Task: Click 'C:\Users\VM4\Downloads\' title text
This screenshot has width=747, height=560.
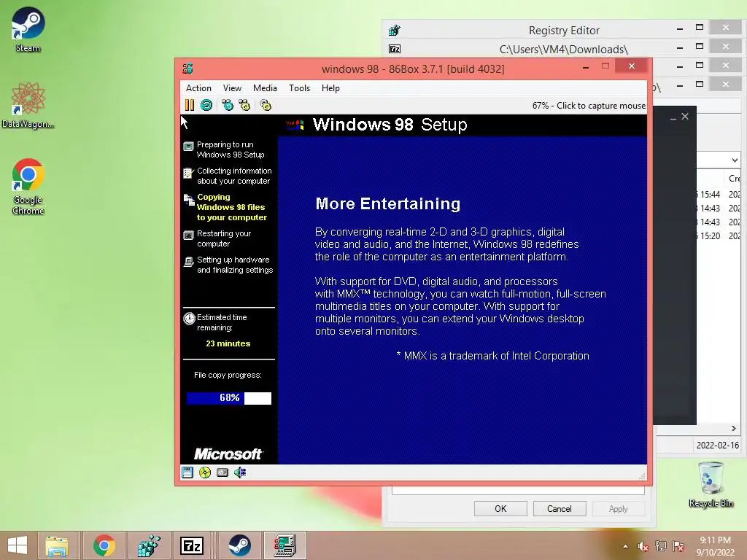Action: pyautogui.click(x=564, y=50)
